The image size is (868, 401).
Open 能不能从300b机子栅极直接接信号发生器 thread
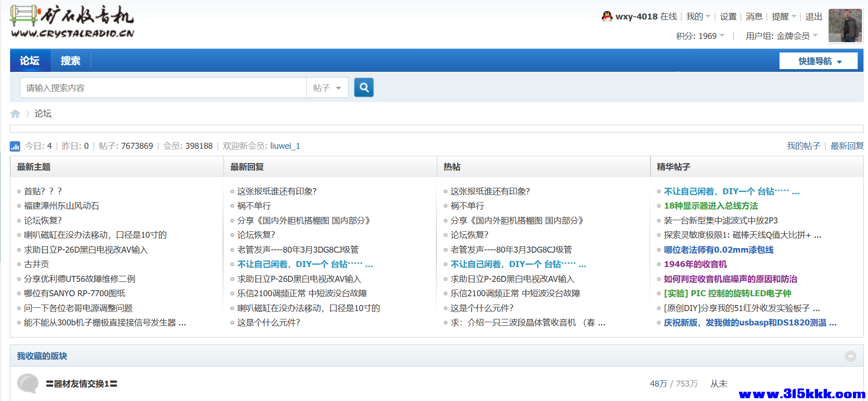pos(105,323)
